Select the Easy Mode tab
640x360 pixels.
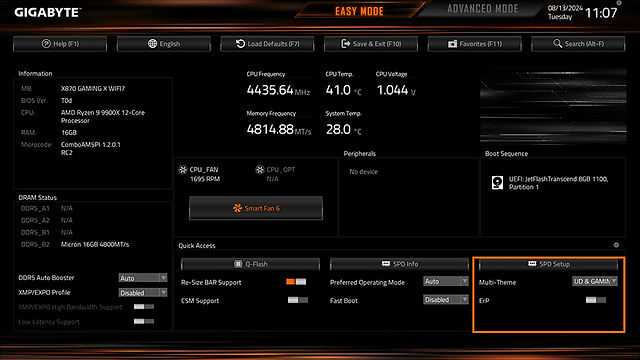pos(359,11)
